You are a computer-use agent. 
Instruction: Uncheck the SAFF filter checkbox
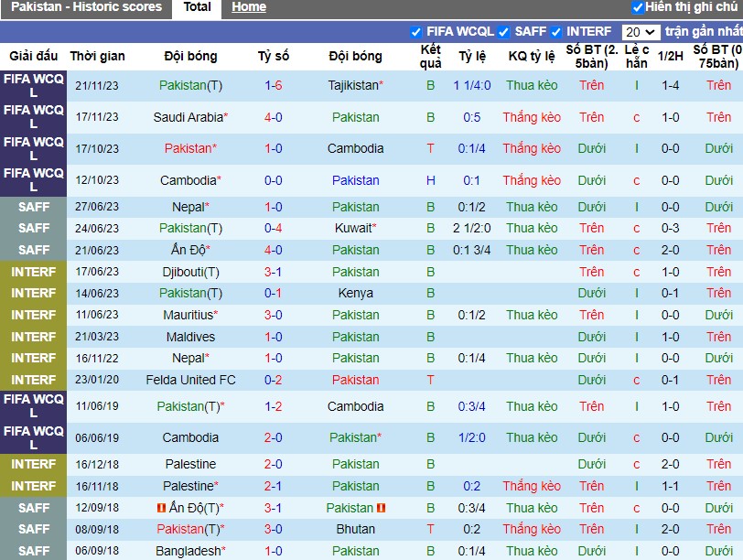tap(503, 32)
